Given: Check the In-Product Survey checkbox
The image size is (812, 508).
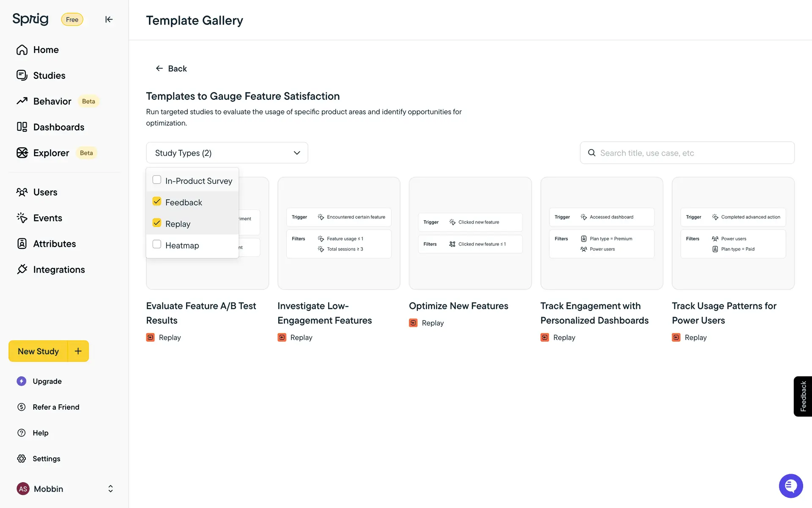Looking at the screenshot, I should pos(157,180).
